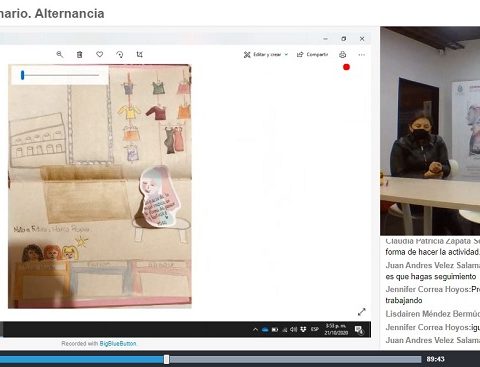
Task: Click the zoom slider in the photo viewer
Action: [x=60, y=75]
